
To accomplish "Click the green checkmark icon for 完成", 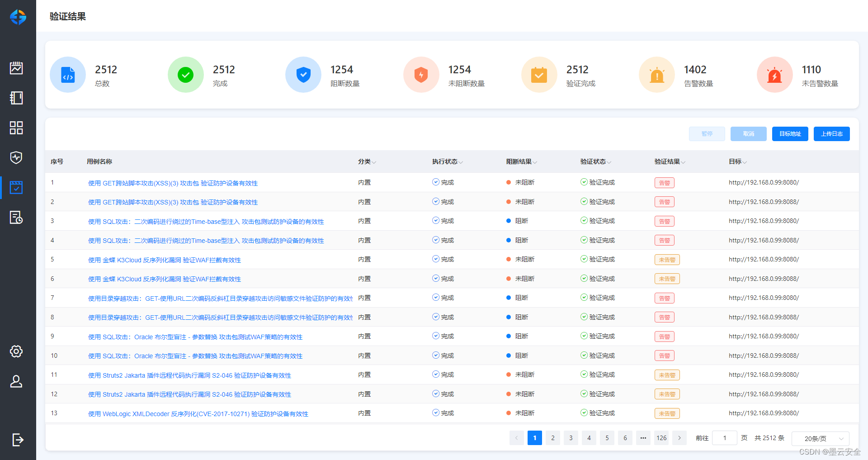I will (x=186, y=75).
